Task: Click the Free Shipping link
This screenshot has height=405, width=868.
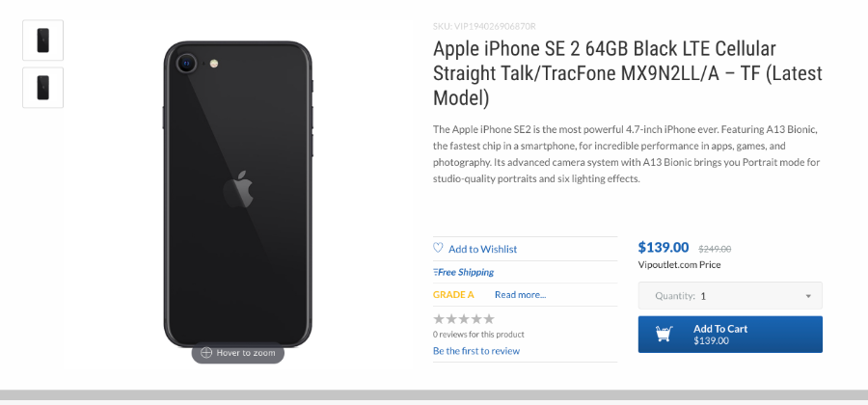Action: (466, 272)
